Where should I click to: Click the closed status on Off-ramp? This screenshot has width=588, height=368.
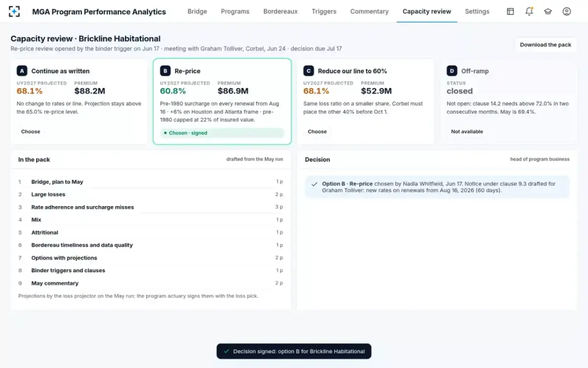460,91
